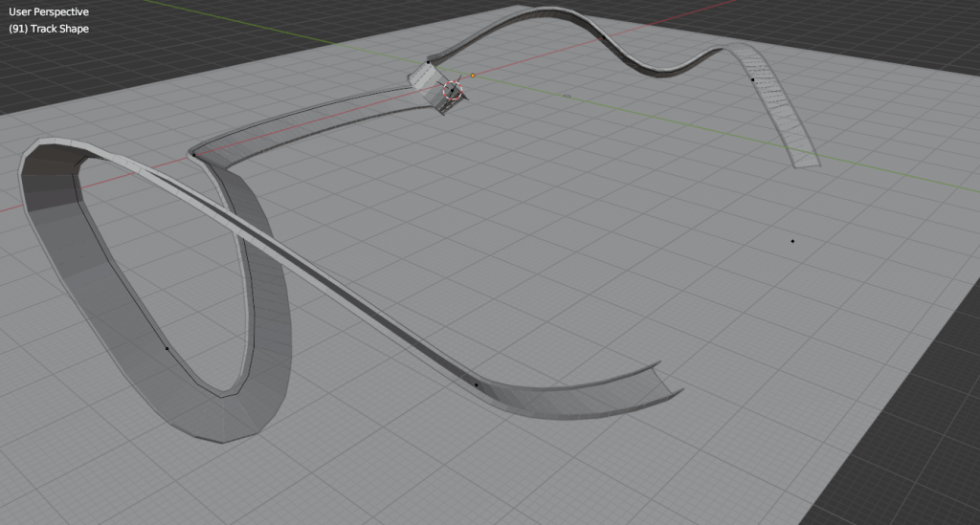Image resolution: width=980 pixels, height=525 pixels.
Task: Select the control point near the lower track end
Action: [477, 384]
